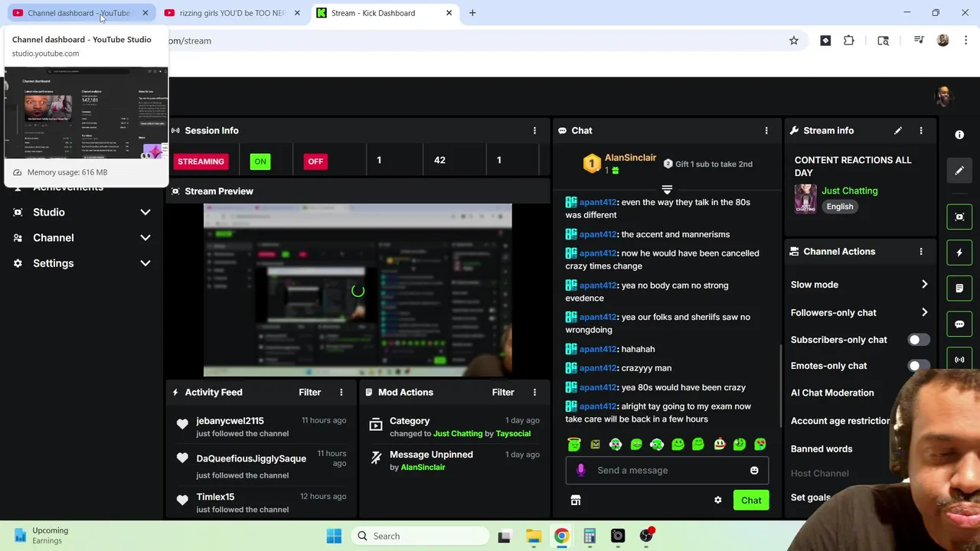980x551 pixels.
Task: Open Mod Actions three-dot menu
Action: point(534,393)
